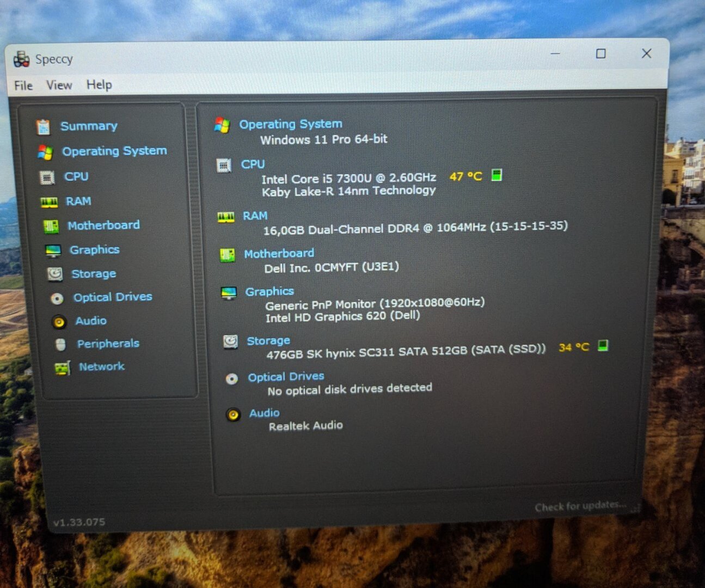Click the Motherboard icon in summary panel

click(228, 255)
